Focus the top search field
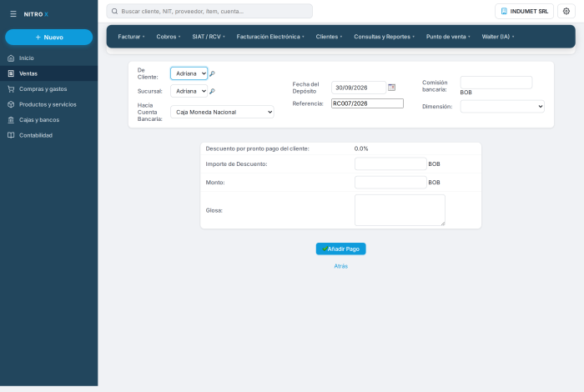 (209, 11)
